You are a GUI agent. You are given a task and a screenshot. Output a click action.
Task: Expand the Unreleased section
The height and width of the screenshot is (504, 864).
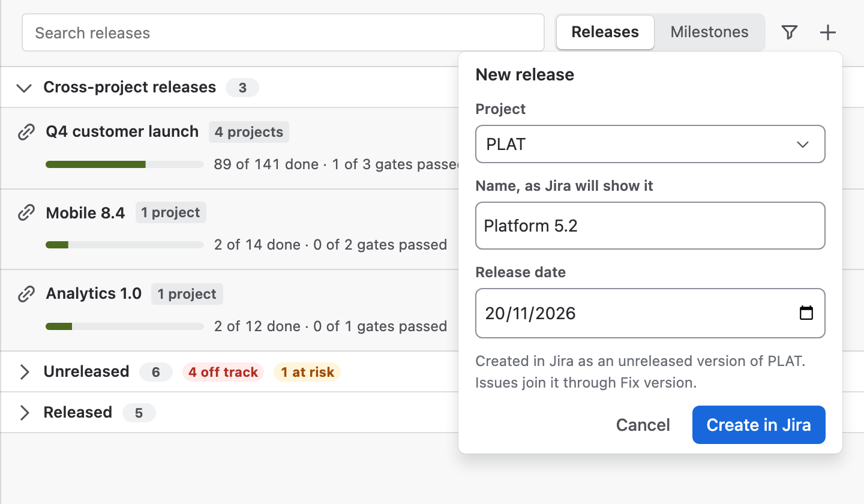click(x=24, y=372)
